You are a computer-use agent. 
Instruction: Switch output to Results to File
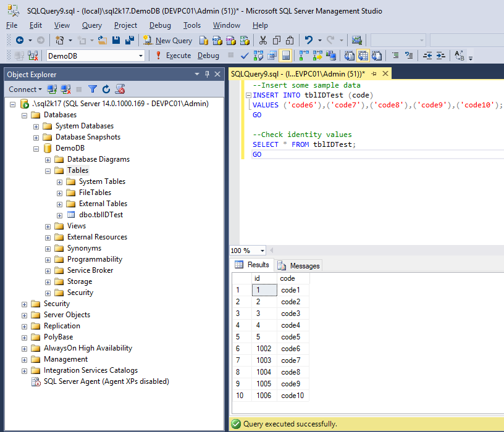377,56
